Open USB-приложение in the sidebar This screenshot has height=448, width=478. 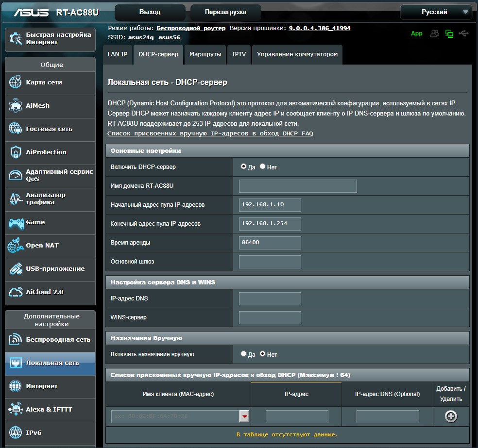click(55, 269)
